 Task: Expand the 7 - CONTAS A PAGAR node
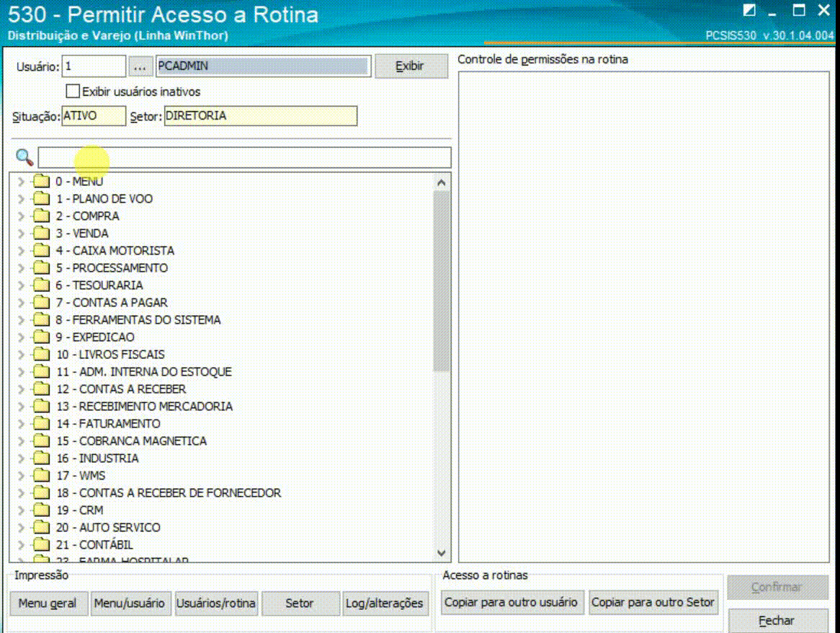(x=21, y=302)
